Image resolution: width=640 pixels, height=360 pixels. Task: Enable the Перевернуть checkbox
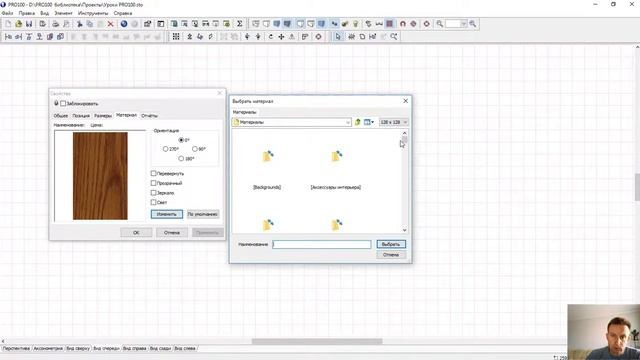tap(153, 173)
